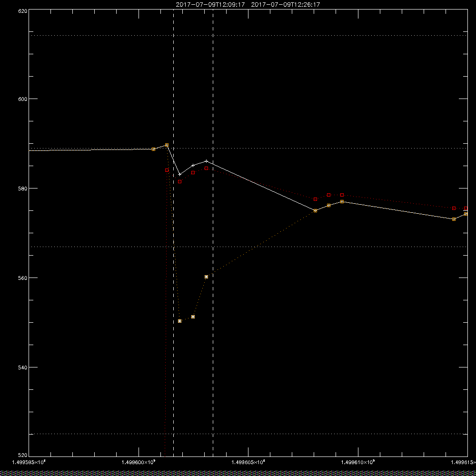Click the x-axis label 1.499595×10⁹
The height and width of the screenshot is (476, 476).
click(29, 462)
